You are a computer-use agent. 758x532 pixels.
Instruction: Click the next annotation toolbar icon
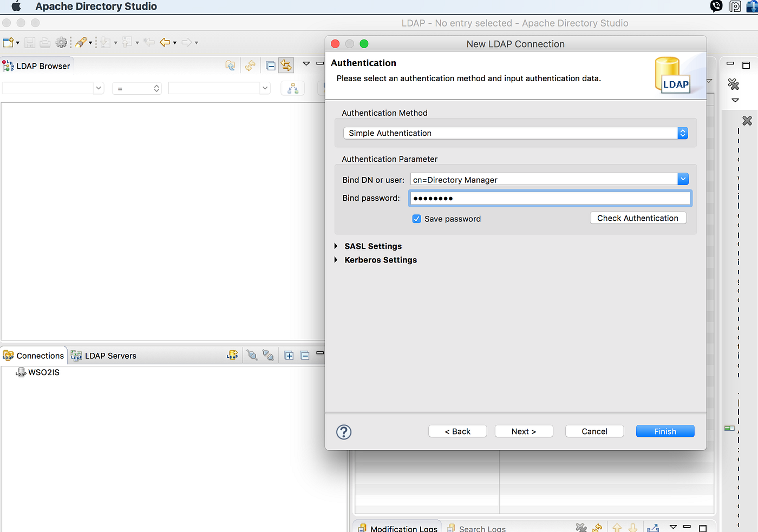pos(106,43)
